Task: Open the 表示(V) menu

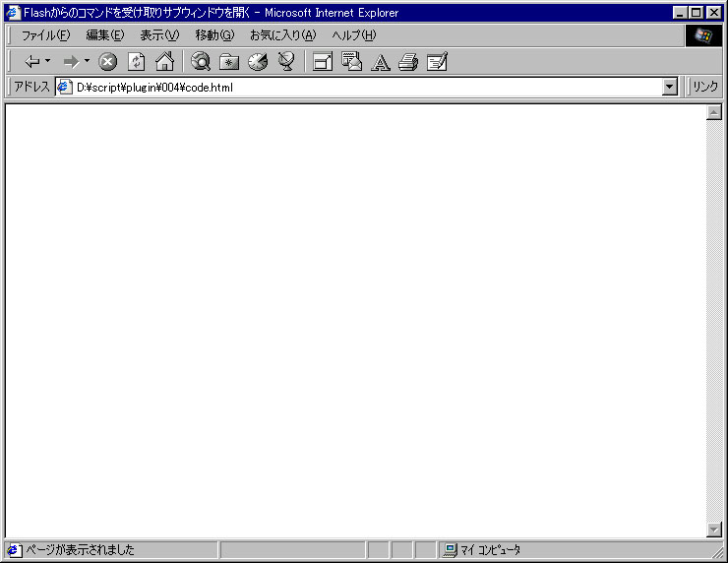Action: pyautogui.click(x=159, y=35)
